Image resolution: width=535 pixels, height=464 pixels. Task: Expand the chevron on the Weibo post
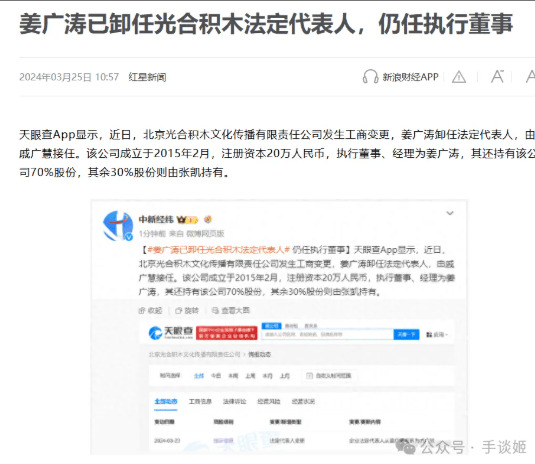point(450,213)
